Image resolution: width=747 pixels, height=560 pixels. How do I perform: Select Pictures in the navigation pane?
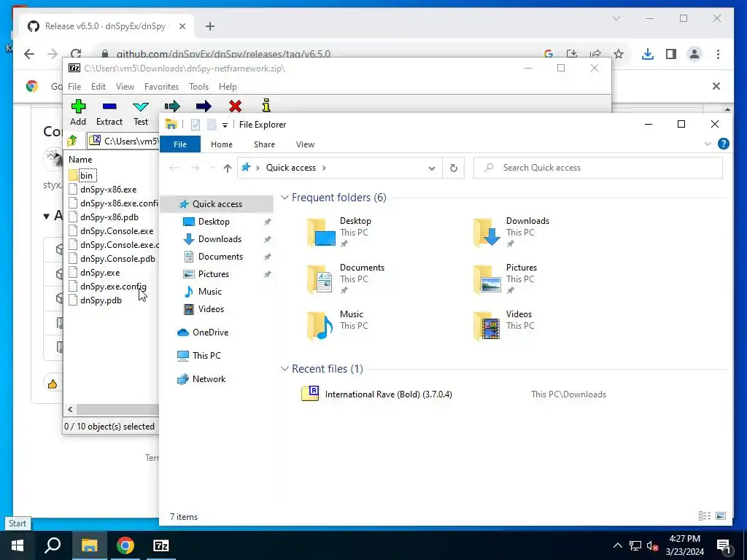[214, 274]
